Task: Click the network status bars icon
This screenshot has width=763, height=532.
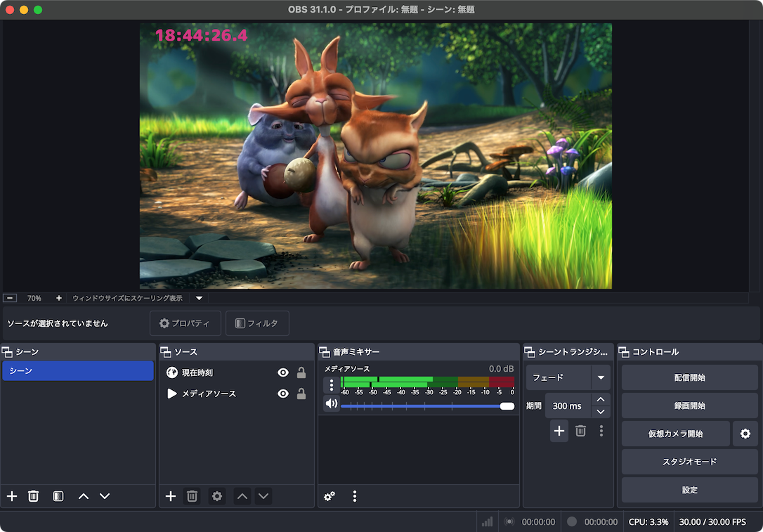Action: point(487,521)
